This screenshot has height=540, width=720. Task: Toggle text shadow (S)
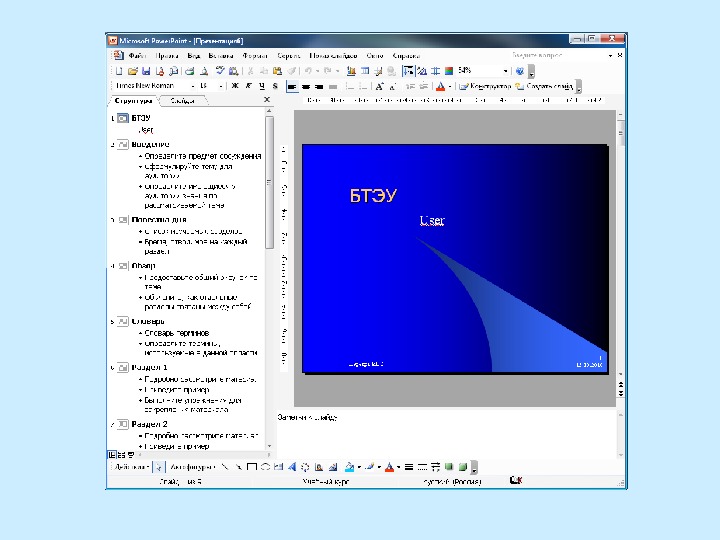tap(275, 86)
